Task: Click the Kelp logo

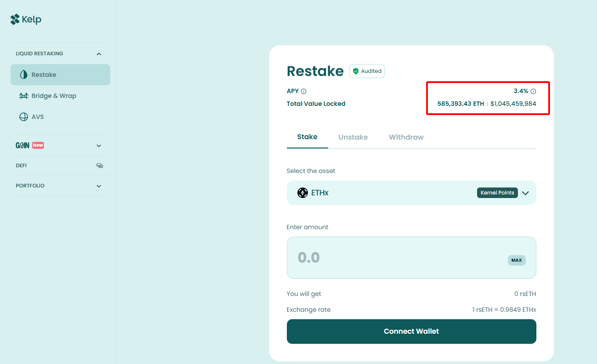Action: pyautogui.click(x=26, y=19)
